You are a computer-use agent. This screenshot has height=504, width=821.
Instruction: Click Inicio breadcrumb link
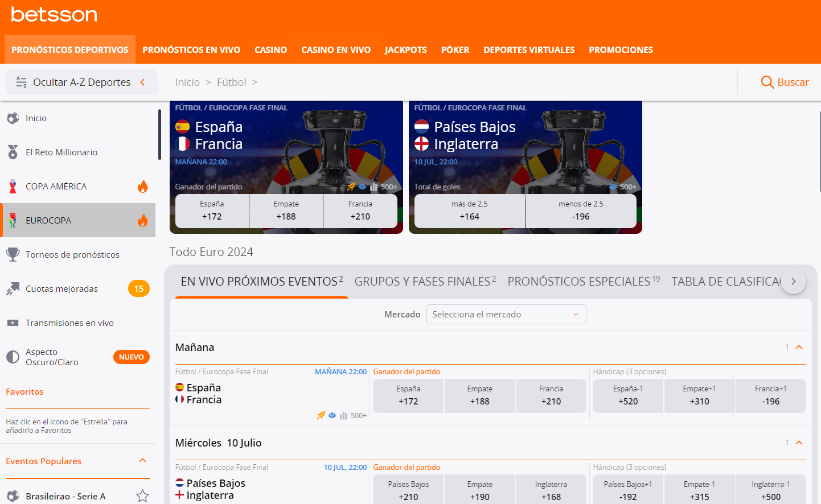pyautogui.click(x=187, y=82)
